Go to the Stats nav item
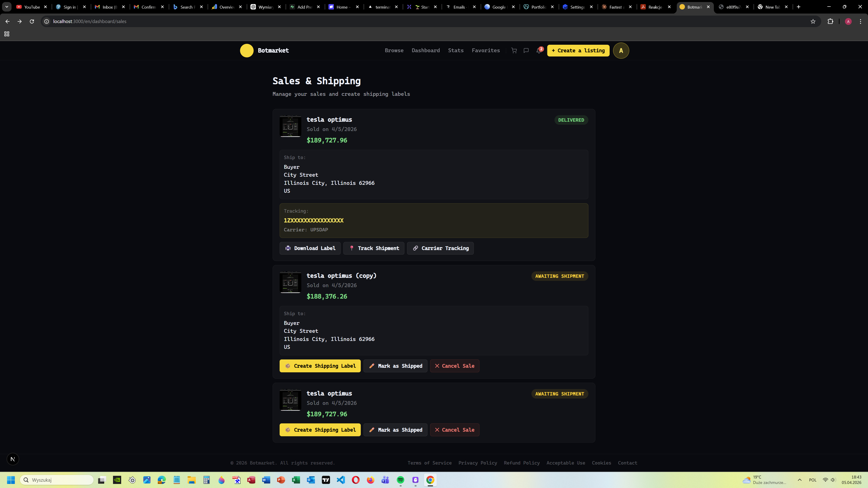Image resolution: width=868 pixels, height=488 pixels. pyautogui.click(x=455, y=51)
